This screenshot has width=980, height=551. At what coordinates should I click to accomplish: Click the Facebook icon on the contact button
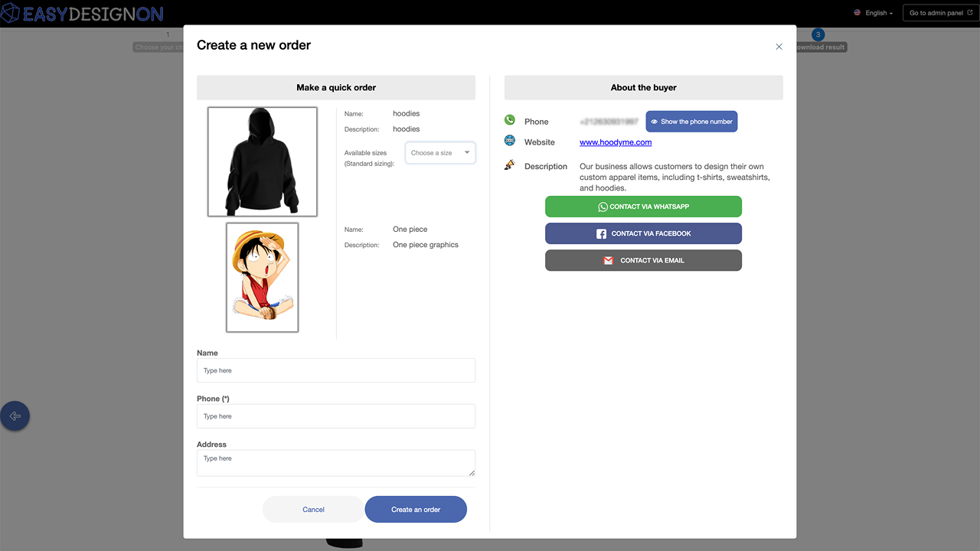tap(602, 233)
